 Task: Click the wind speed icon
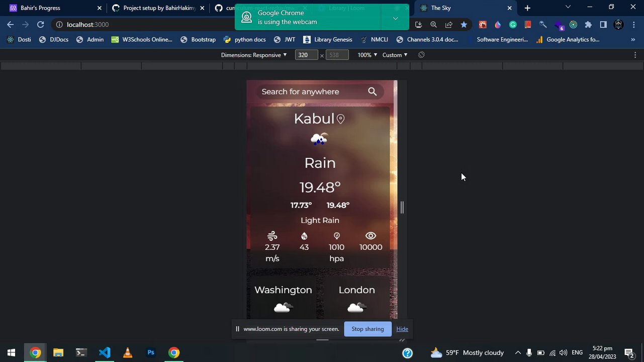(x=272, y=236)
